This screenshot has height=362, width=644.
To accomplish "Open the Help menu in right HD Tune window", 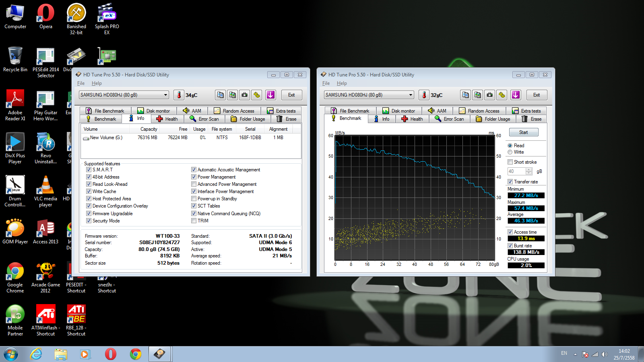I will click(342, 83).
